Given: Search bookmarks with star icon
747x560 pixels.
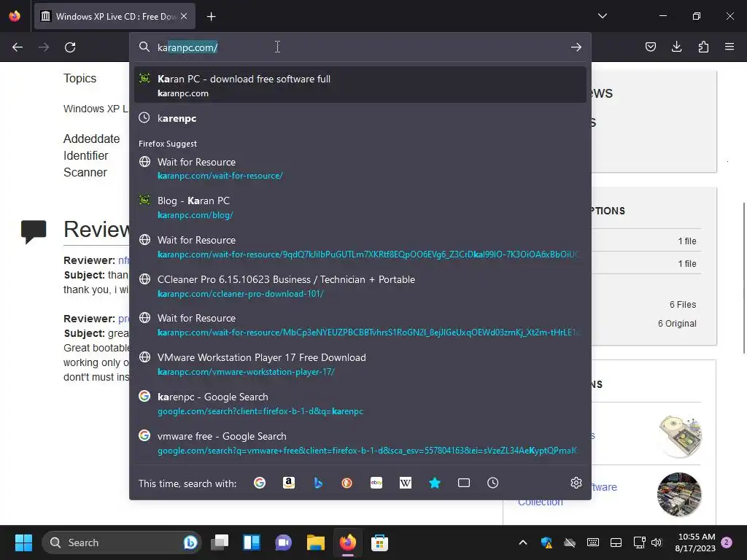Looking at the screenshot, I should coord(435,483).
